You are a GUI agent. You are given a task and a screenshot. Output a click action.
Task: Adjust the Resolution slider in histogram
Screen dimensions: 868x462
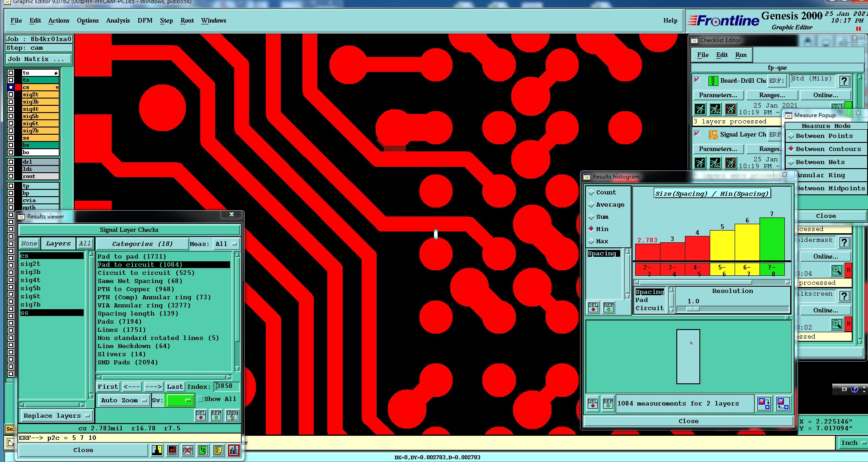693,309
